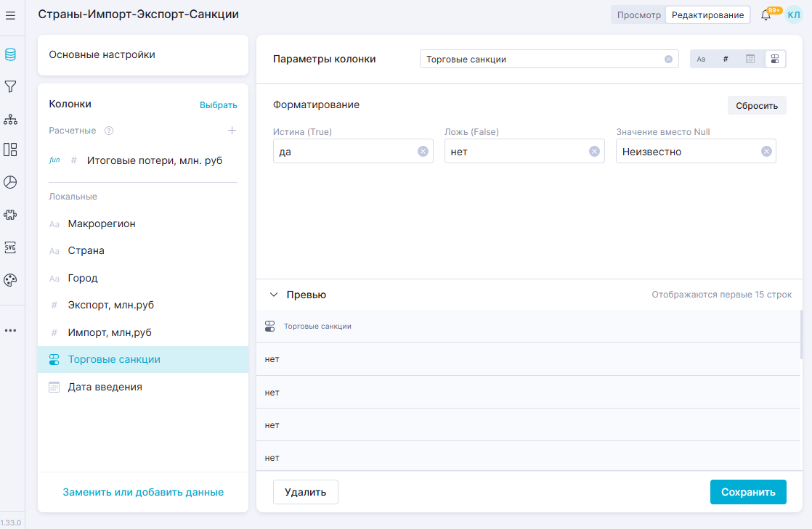
Task: Open the color palette icon in the sidebar
Action: [10, 280]
